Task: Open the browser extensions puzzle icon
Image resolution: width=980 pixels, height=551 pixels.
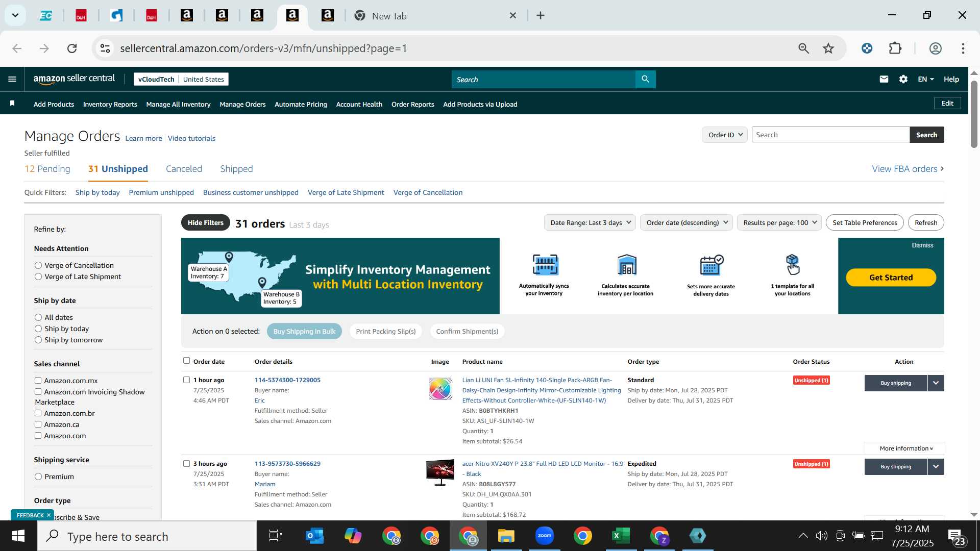Action: click(x=895, y=48)
